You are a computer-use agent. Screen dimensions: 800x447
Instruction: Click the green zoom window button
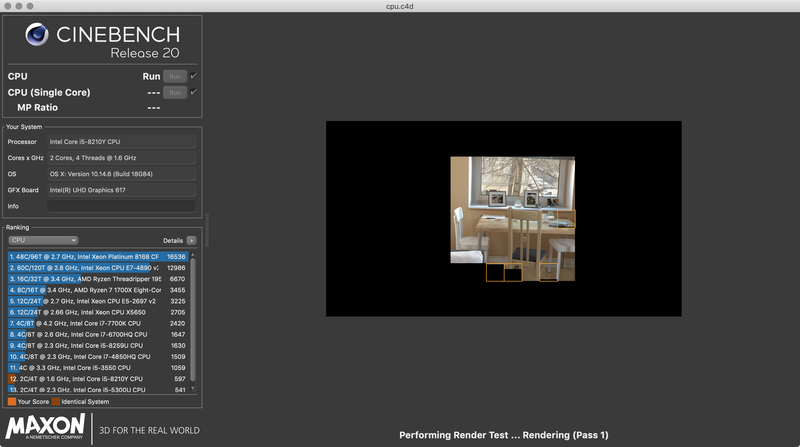coord(30,6)
